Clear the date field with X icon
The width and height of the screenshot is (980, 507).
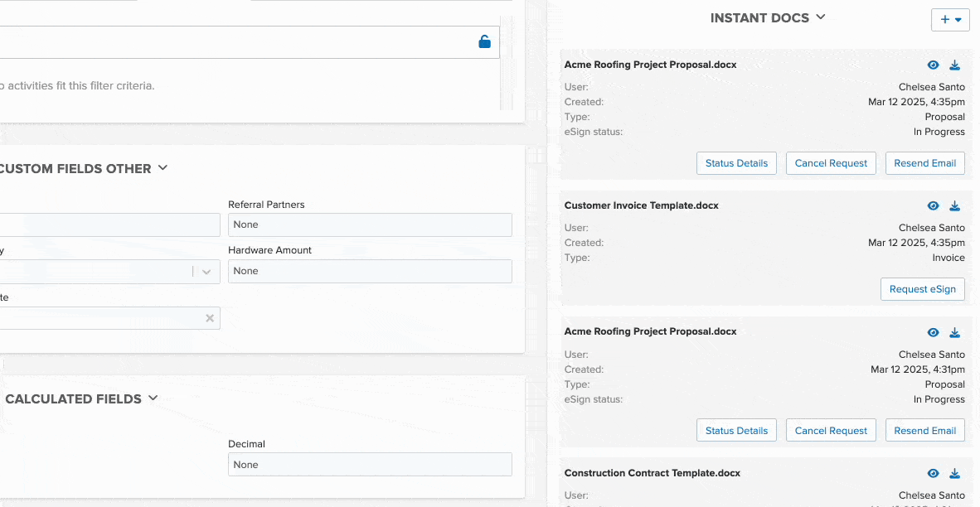click(210, 318)
